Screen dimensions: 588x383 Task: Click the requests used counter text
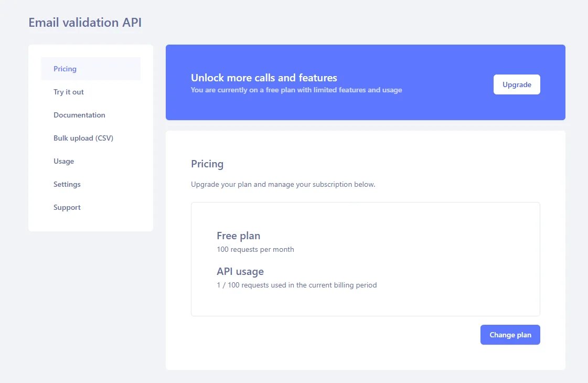[296, 285]
